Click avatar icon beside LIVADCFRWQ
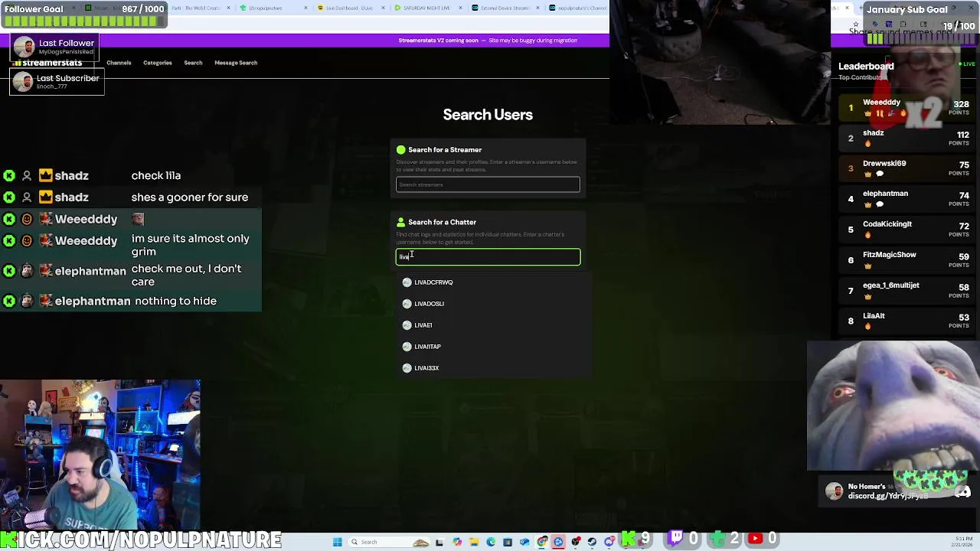Viewport: 980px width, 551px height. pos(407,282)
